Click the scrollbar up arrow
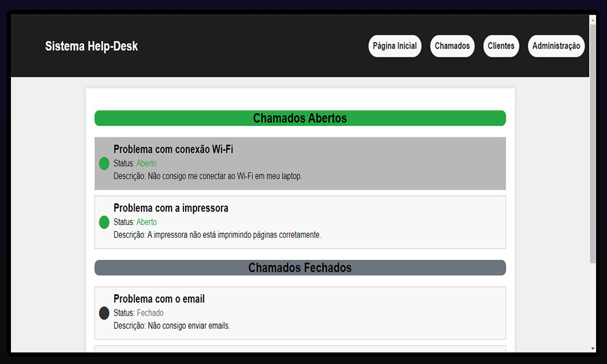 point(592,19)
